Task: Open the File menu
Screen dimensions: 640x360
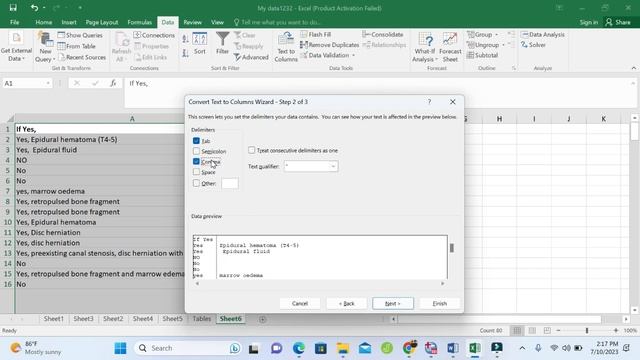Action: 14,22
